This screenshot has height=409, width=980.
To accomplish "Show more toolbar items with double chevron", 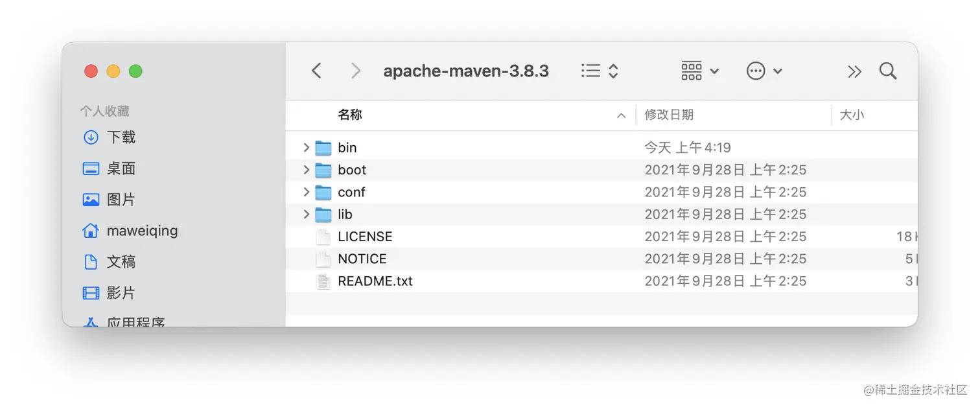I will [855, 71].
